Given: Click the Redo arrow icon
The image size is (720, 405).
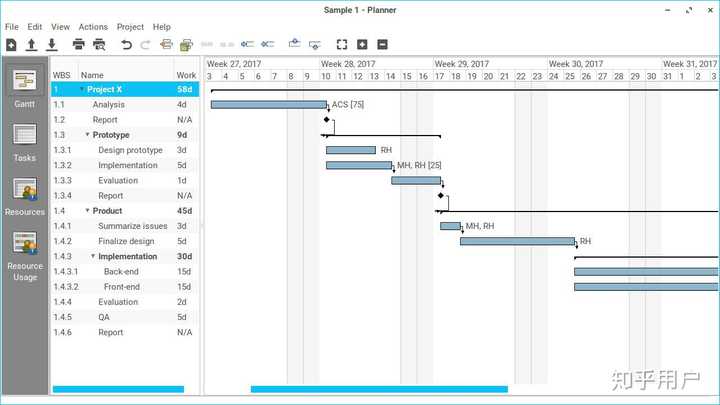Looking at the screenshot, I should 146,45.
